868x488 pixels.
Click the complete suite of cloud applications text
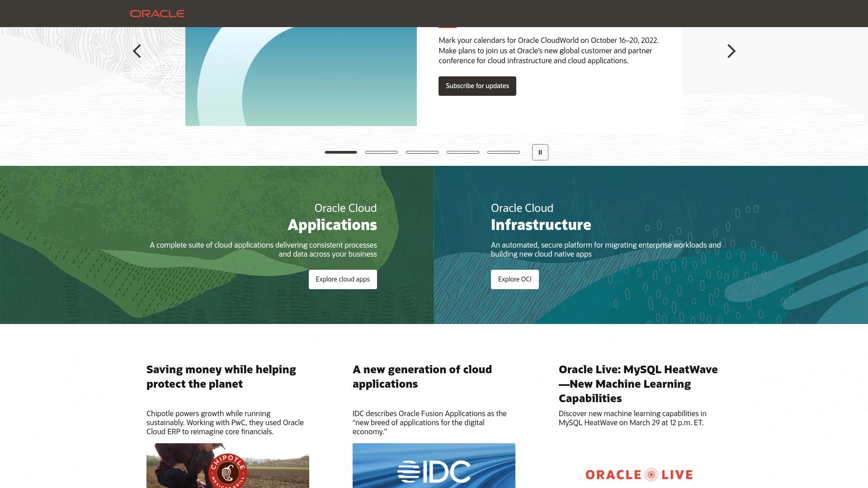[263, 249]
